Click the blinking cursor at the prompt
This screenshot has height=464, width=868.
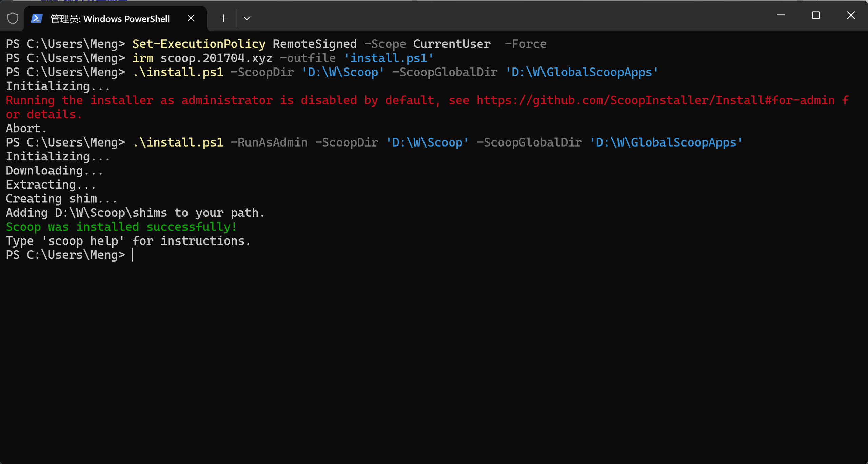[x=133, y=255]
